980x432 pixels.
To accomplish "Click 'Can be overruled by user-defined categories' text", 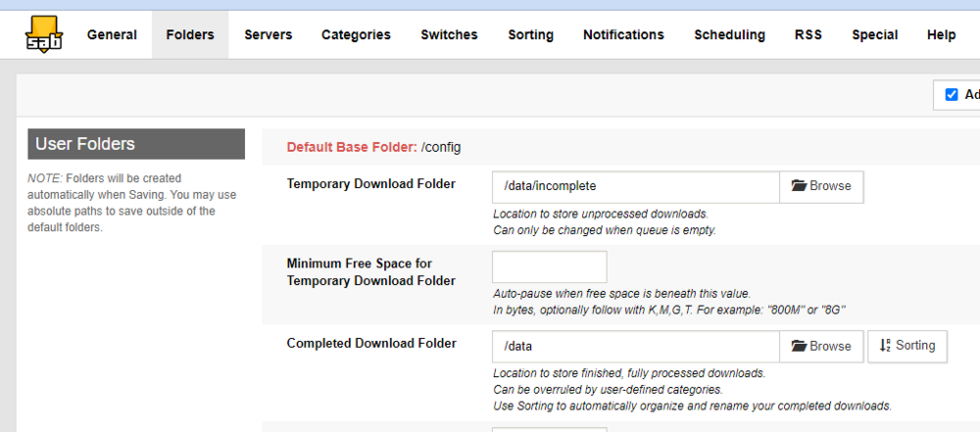I will pos(608,390).
